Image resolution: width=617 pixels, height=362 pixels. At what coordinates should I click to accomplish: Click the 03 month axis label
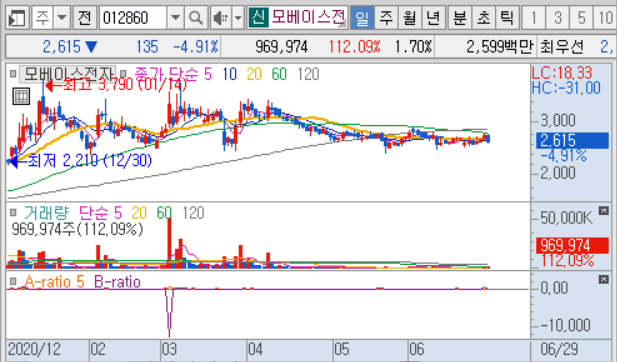click(170, 349)
